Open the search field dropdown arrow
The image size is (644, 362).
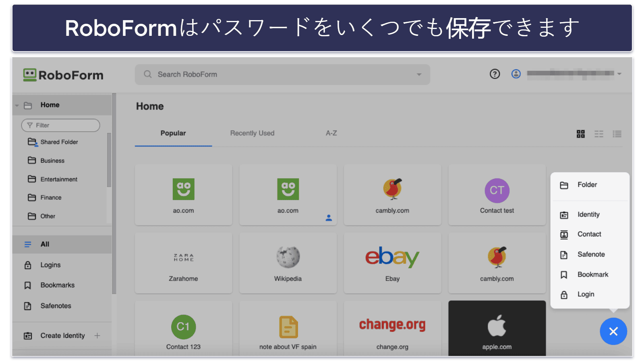(419, 74)
